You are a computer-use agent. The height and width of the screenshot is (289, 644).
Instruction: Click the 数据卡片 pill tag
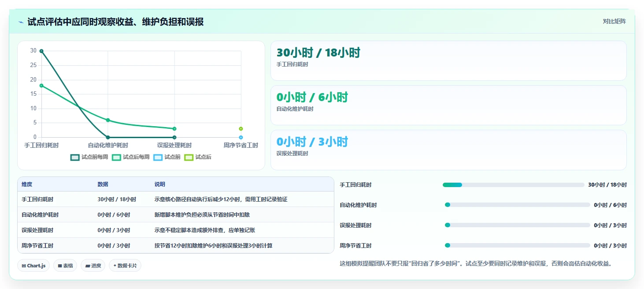tap(125, 266)
